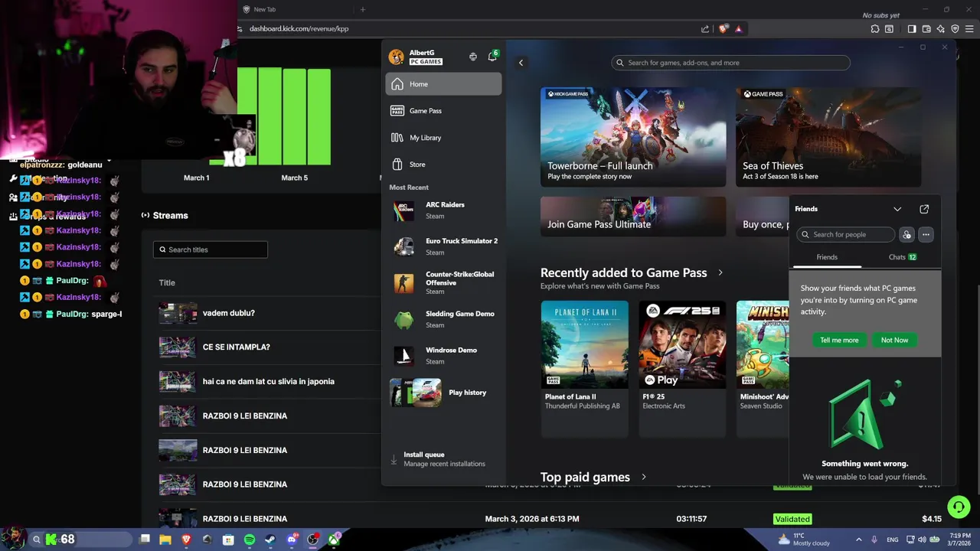
Task: Open AlbertG profile avatar
Action: (x=396, y=57)
